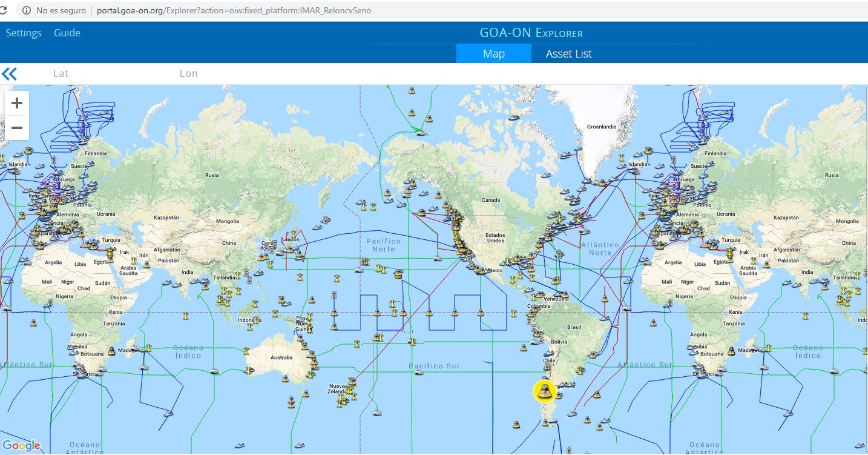Click the Brasil map label
This screenshot has height=455, width=868.
(574, 327)
